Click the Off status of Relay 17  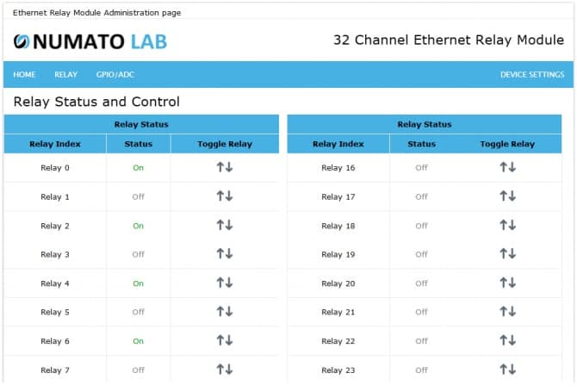pos(421,197)
